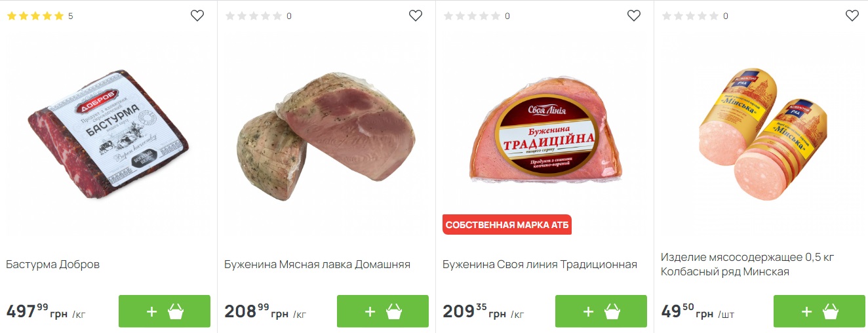View the Минська sausage product image

tap(762, 135)
